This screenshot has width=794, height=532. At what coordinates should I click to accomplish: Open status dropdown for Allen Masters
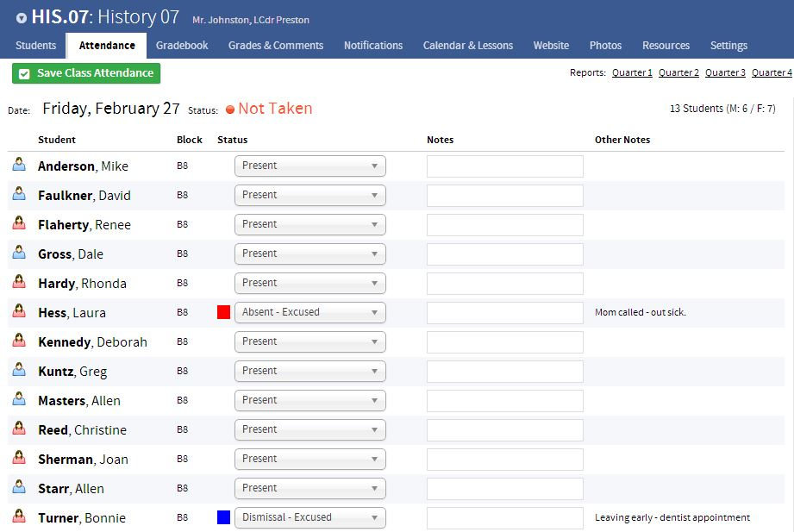[x=309, y=401]
